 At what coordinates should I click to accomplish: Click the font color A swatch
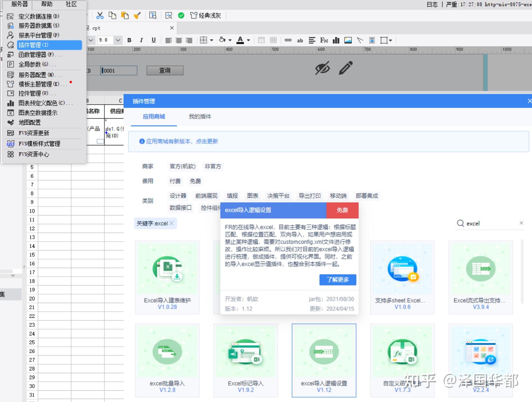pyautogui.click(x=240, y=40)
